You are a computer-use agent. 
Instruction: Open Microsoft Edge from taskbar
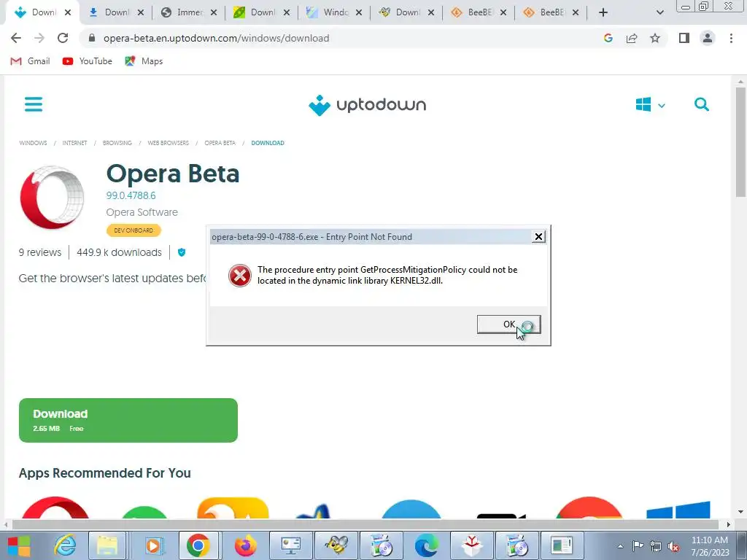[426, 545]
